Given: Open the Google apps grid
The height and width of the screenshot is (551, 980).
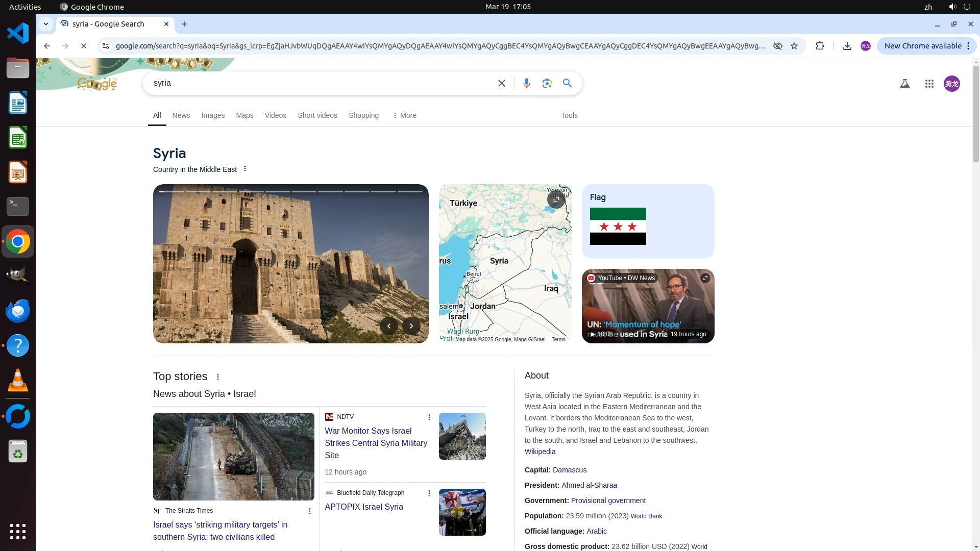Looking at the screenshot, I should point(929,84).
